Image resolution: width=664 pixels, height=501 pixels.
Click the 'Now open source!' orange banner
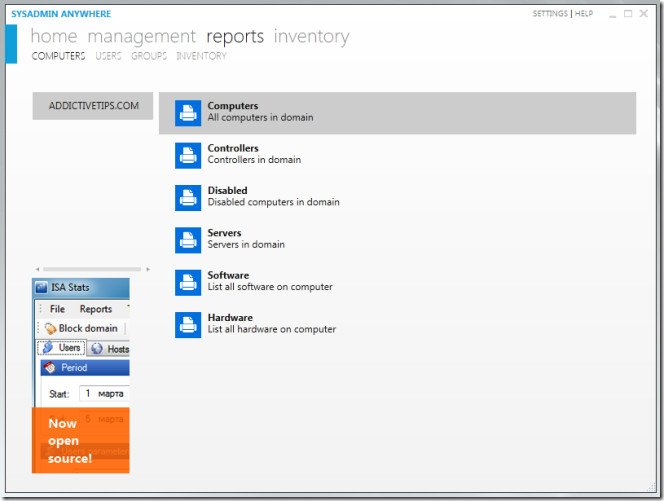point(81,440)
